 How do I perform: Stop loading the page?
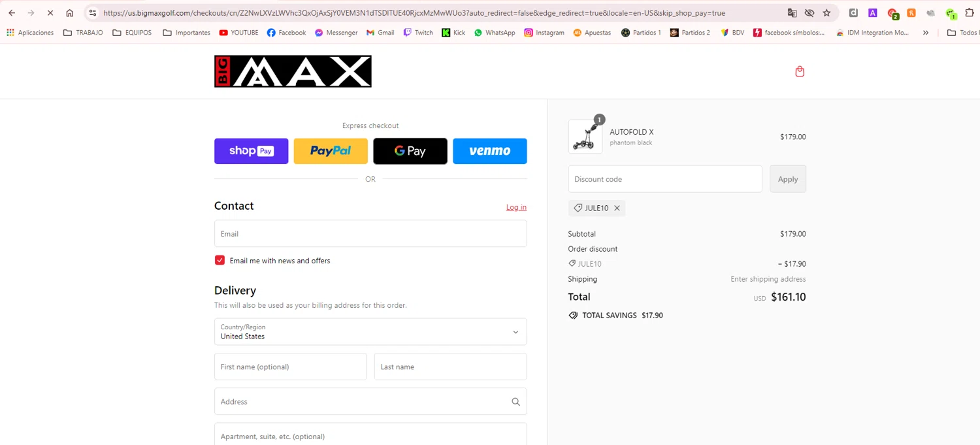pyautogui.click(x=50, y=12)
